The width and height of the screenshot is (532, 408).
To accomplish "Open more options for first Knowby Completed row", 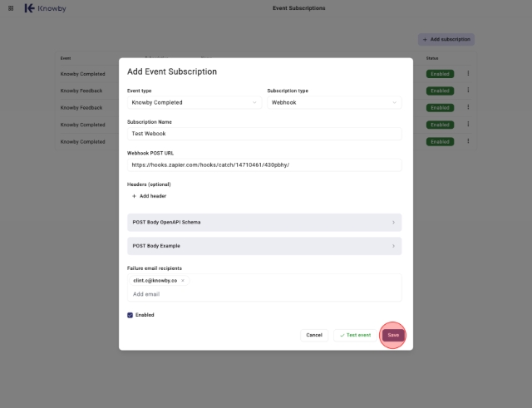I will click(x=468, y=73).
